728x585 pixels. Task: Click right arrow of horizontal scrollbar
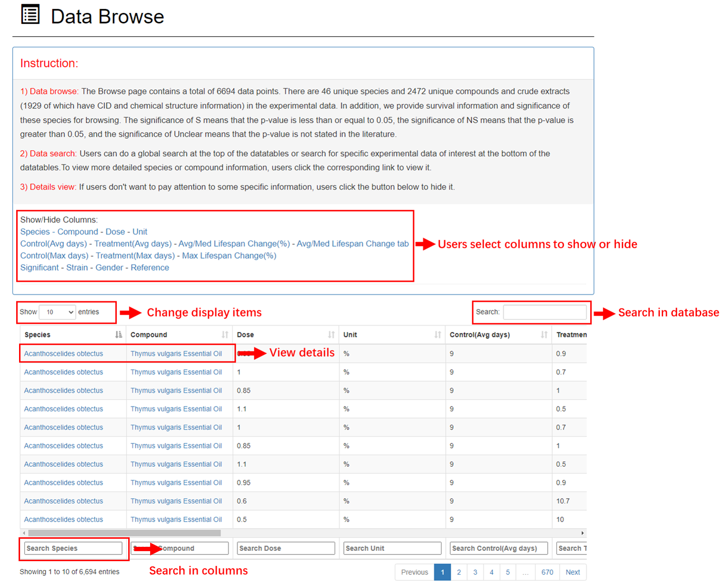point(582,533)
